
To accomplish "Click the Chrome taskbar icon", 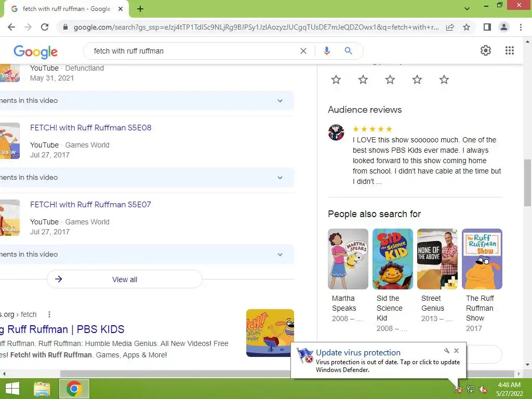I will [74, 389].
